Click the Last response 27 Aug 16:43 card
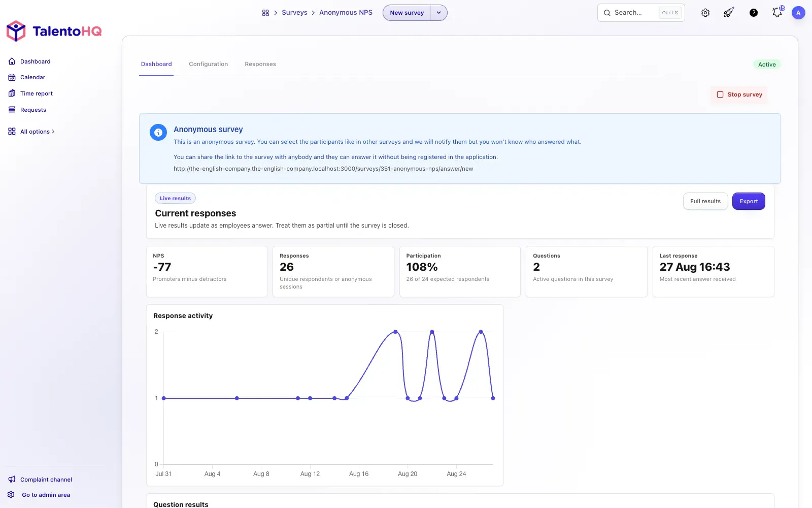This screenshot has height=508, width=812. click(713, 272)
